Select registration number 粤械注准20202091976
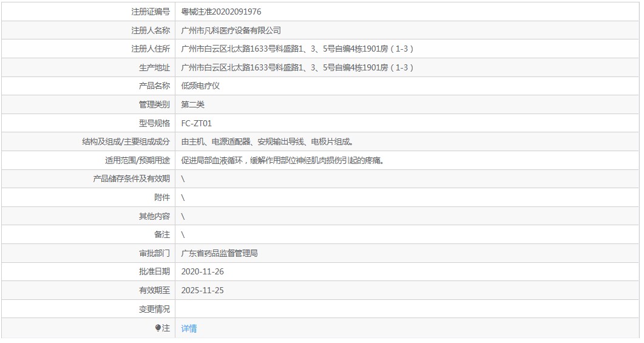The width and height of the screenshot is (644, 343). (x=221, y=12)
